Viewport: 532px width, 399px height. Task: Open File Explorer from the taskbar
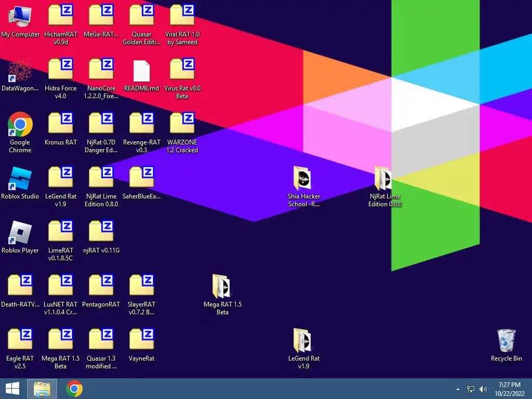point(42,389)
